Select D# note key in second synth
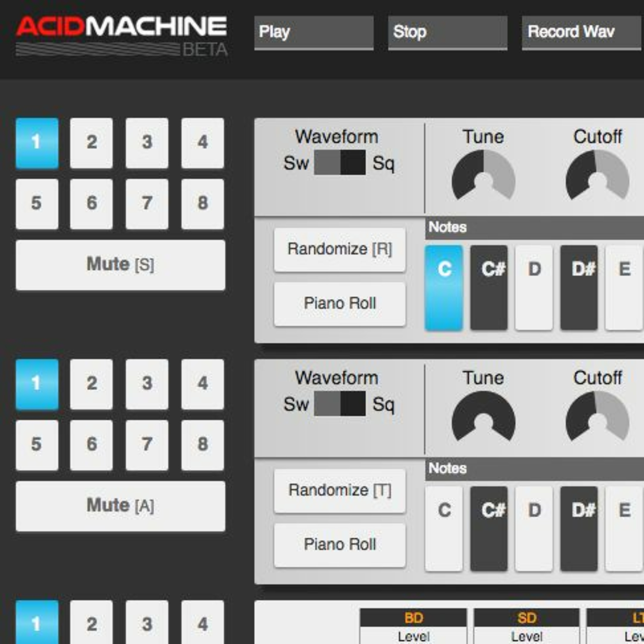 coord(579,529)
